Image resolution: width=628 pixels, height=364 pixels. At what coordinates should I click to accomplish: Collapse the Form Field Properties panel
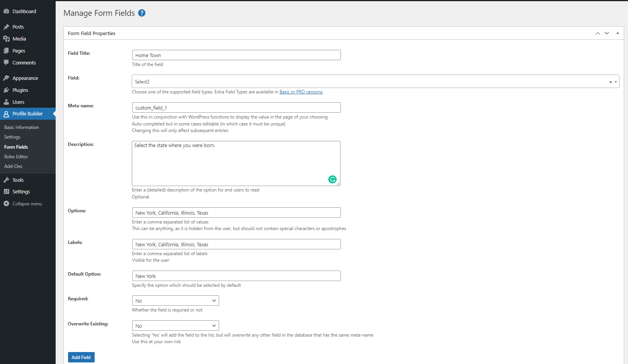point(618,33)
